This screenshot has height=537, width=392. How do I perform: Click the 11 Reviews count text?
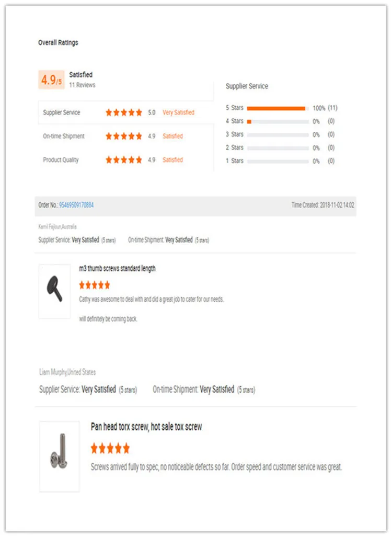pyautogui.click(x=82, y=85)
